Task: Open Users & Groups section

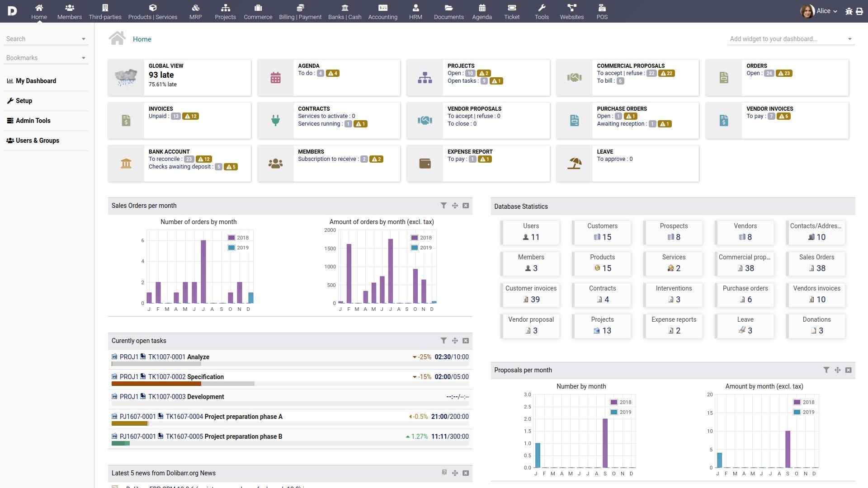Action: 38,140
